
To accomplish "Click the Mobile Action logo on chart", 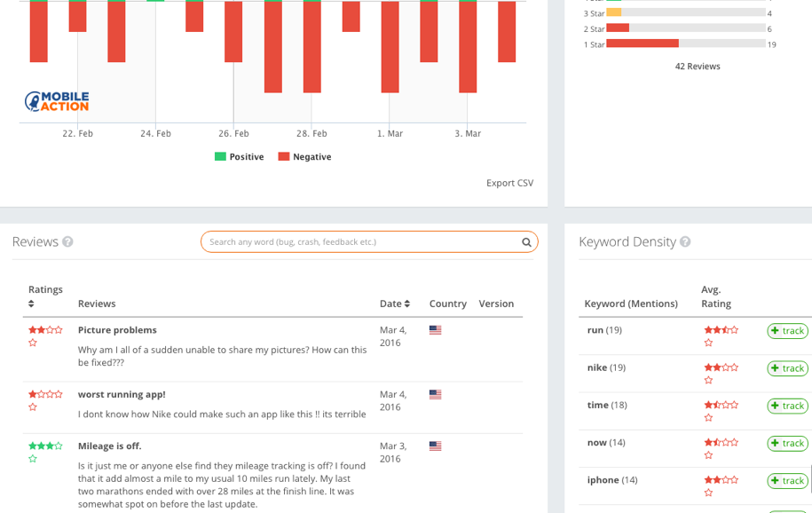I will tap(57, 101).
